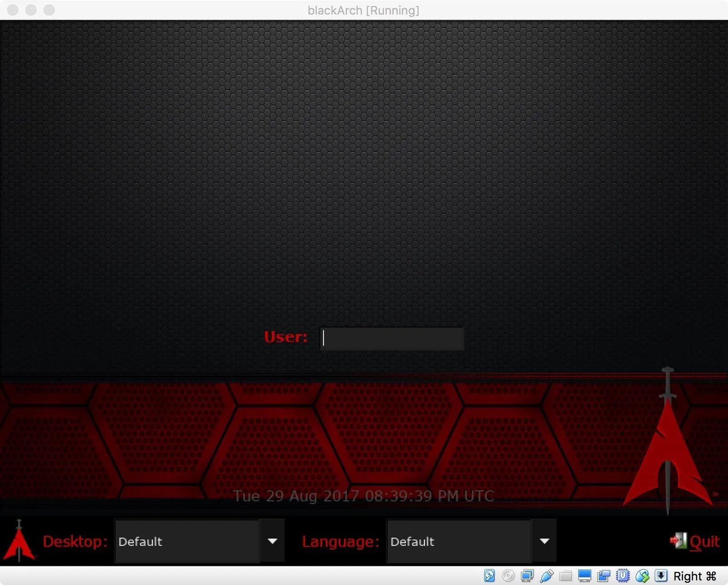This screenshot has height=585, width=728.
Task: Click the CPU chip status icon
Action: [x=623, y=575]
